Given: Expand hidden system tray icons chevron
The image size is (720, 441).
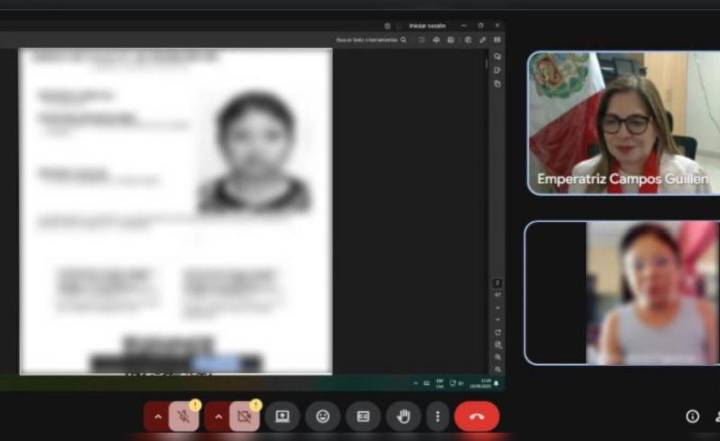Looking at the screenshot, I should pos(416,383).
